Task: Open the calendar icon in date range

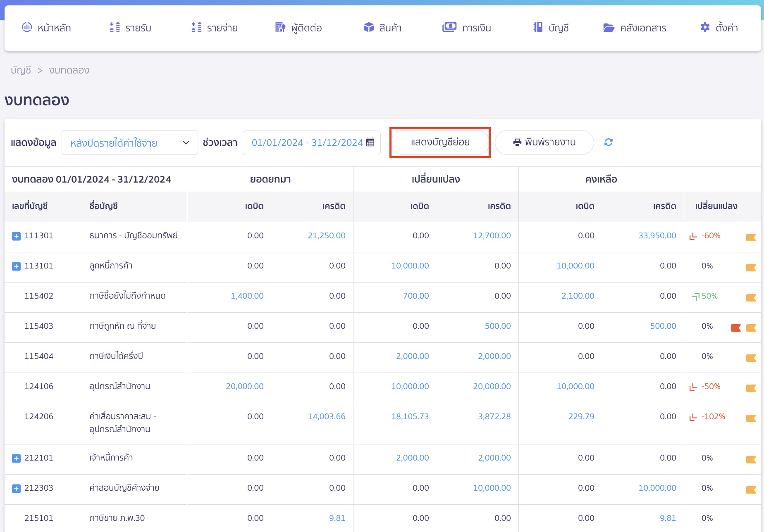Action: [x=370, y=142]
